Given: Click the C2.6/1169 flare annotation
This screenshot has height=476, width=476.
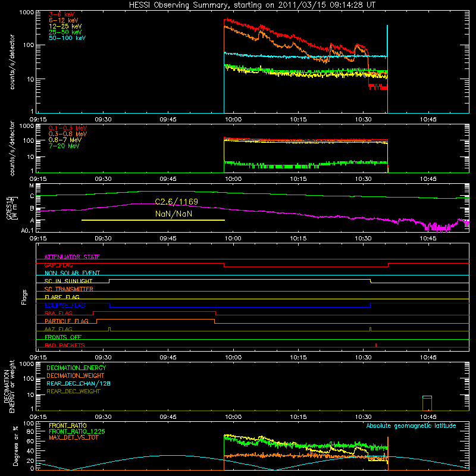Looking at the screenshot, I should (176, 202).
